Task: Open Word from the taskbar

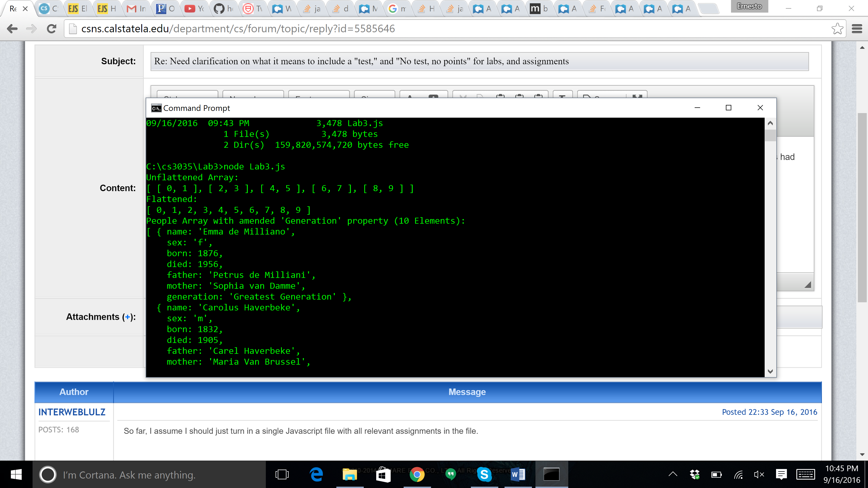Action: (518, 474)
